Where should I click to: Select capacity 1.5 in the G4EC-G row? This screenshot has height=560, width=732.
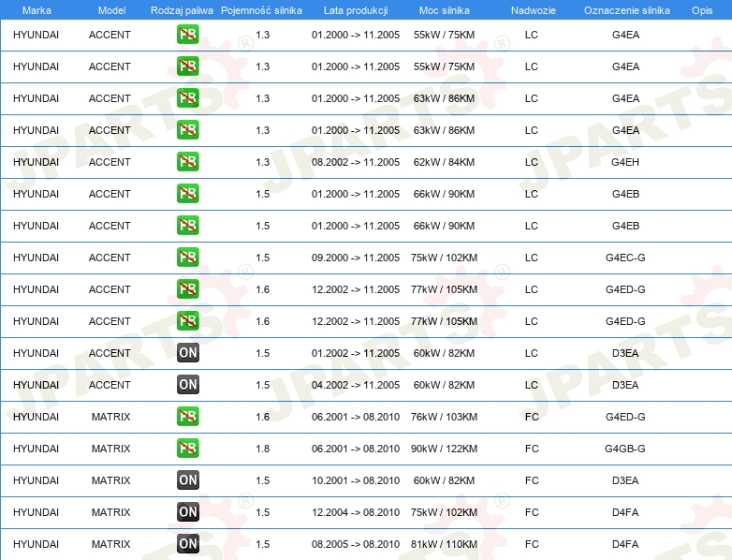[x=262, y=258]
